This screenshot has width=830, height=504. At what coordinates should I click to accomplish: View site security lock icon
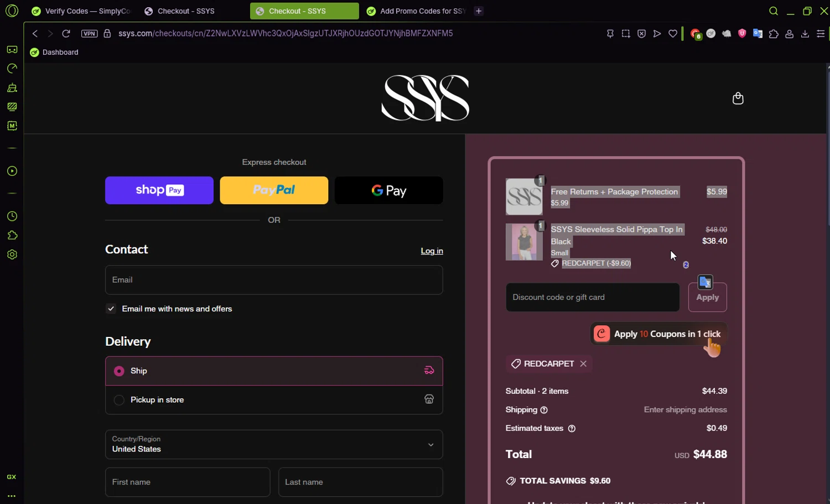coord(107,34)
